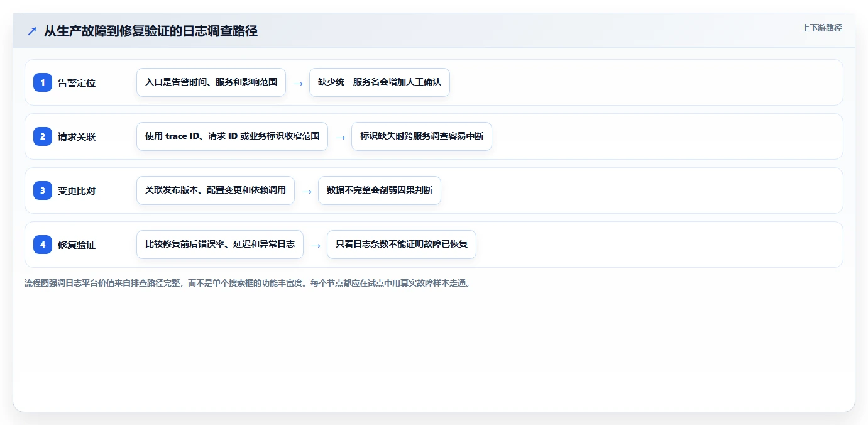The image size is (868, 425).
Task: Click the arrow in the 告警定位 row
Action: tap(298, 83)
